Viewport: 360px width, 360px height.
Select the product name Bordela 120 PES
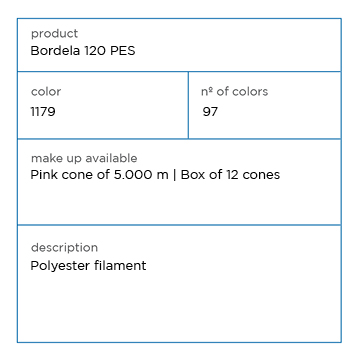(x=83, y=51)
